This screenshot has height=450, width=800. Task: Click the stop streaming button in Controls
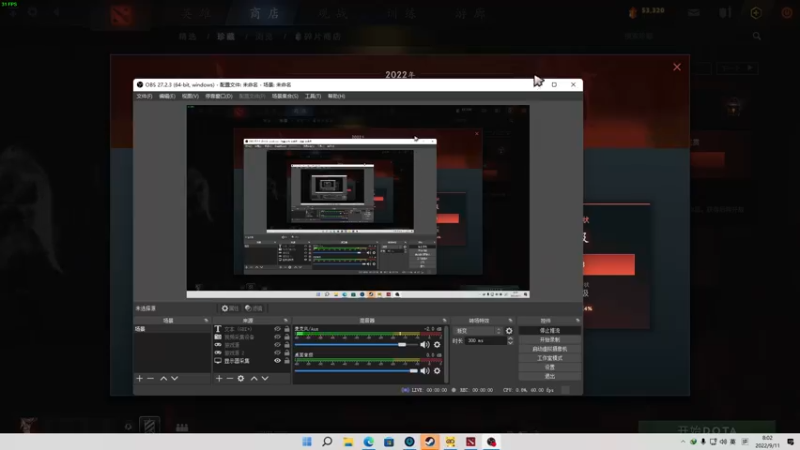tap(549, 331)
